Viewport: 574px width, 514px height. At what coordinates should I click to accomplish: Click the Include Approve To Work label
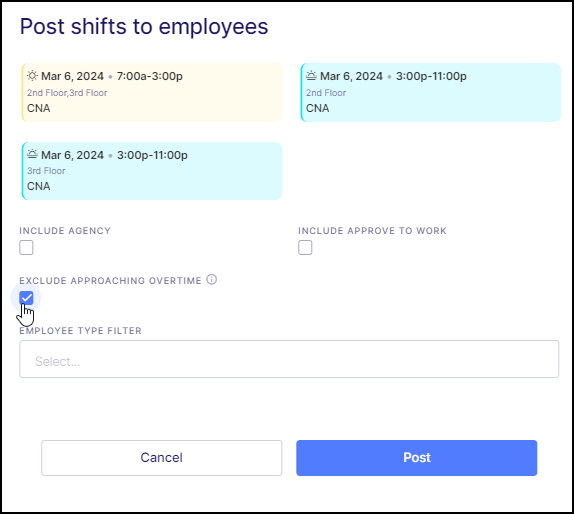coord(372,231)
